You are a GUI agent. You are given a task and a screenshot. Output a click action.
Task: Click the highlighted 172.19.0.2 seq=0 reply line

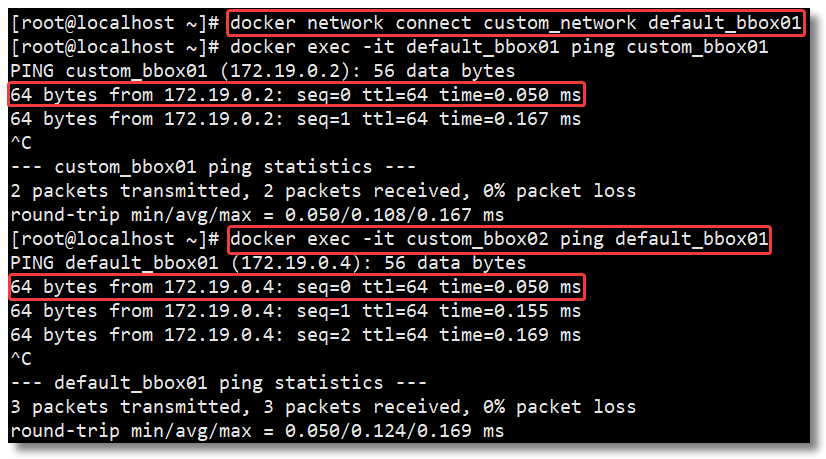296,95
